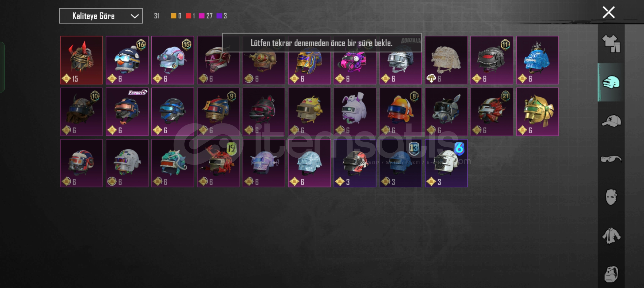Image resolution: width=644 pixels, height=288 pixels.
Task: Open the cap headwear category icon
Action: (x=611, y=121)
